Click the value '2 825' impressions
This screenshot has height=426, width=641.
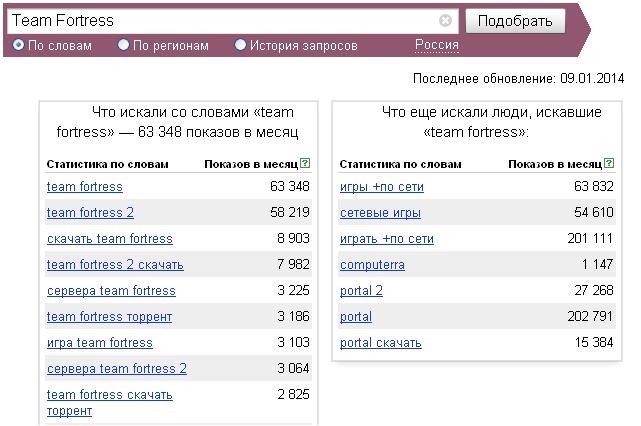coord(293,395)
